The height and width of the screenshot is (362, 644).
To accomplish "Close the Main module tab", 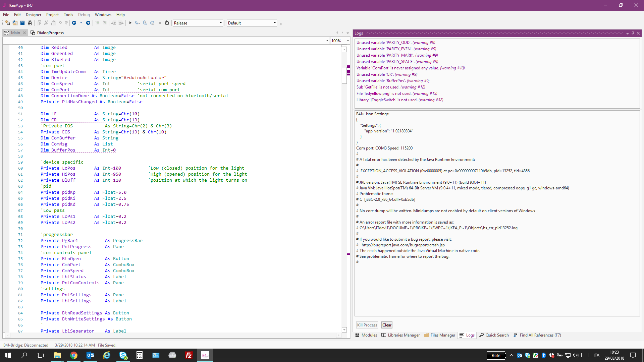I will (x=24, y=33).
